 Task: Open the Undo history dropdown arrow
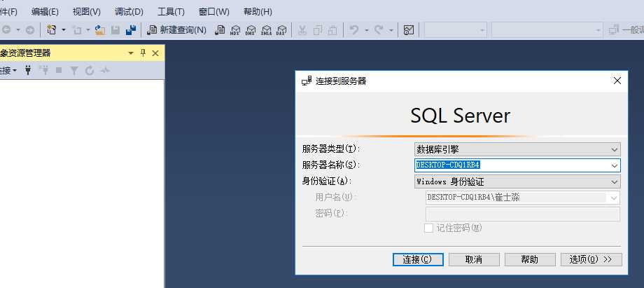[x=366, y=30]
